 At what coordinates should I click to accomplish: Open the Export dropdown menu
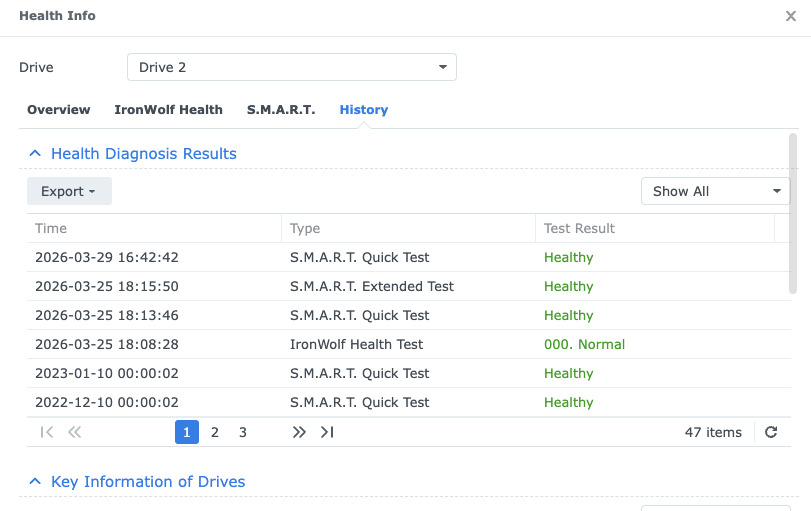(x=69, y=191)
